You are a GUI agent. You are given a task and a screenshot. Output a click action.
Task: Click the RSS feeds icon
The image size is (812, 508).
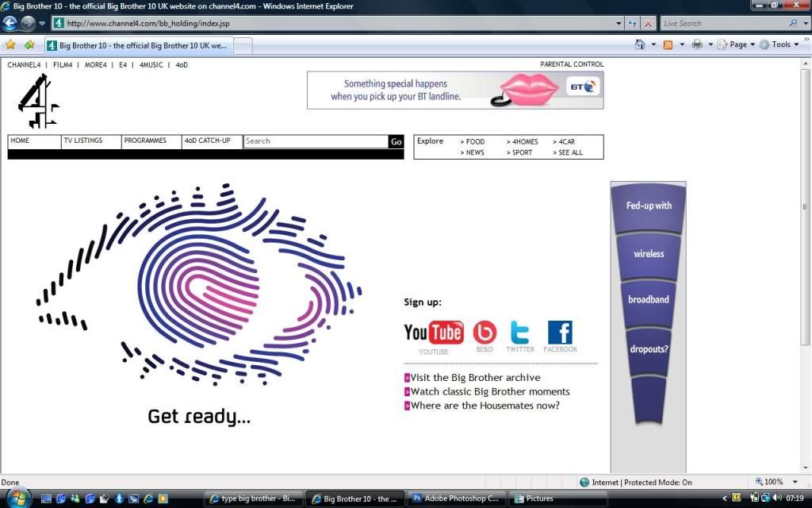668,44
